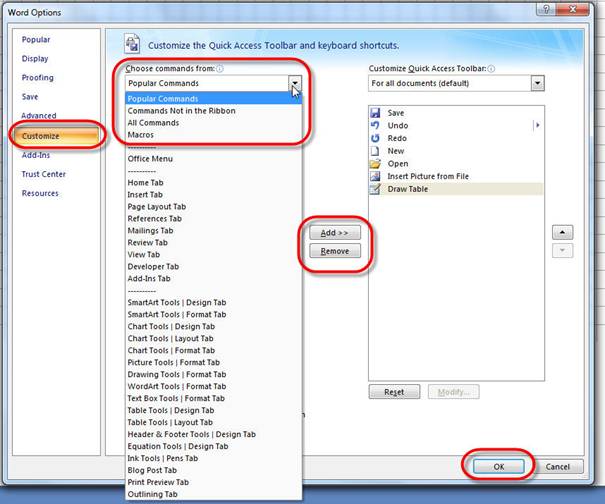Choose Macros from the dropdown list
This screenshot has height=504, width=605.
(x=213, y=135)
